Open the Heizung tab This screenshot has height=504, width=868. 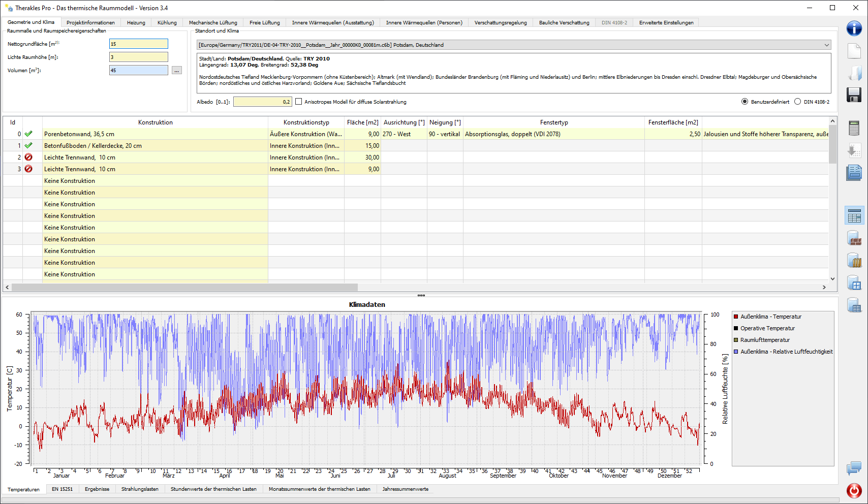pyautogui.click(x=136, y=23)
